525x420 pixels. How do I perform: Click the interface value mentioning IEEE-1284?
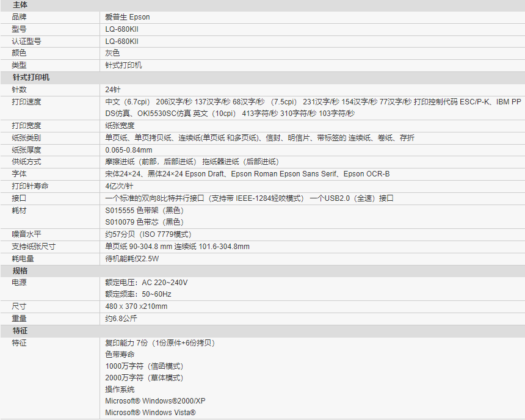[250, 198]
